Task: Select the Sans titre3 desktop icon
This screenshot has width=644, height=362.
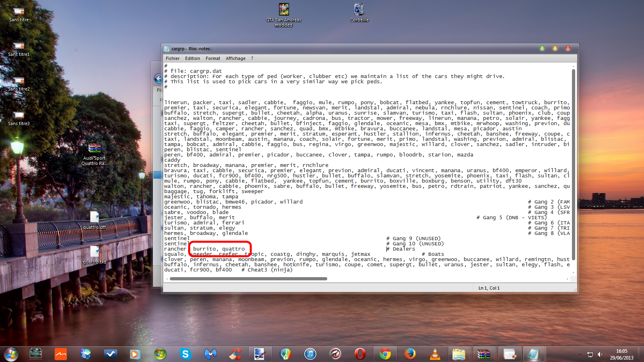Action: [x=19, y=118]
